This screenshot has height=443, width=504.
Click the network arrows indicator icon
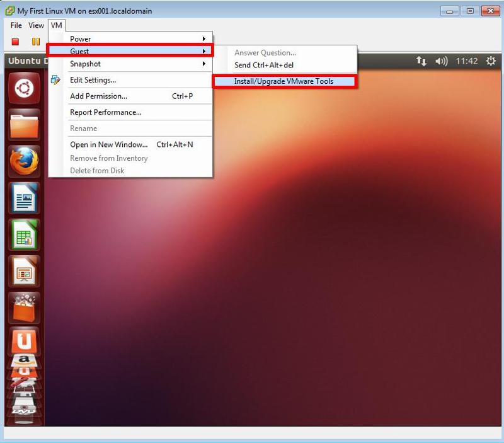click(x=421, y=60)
